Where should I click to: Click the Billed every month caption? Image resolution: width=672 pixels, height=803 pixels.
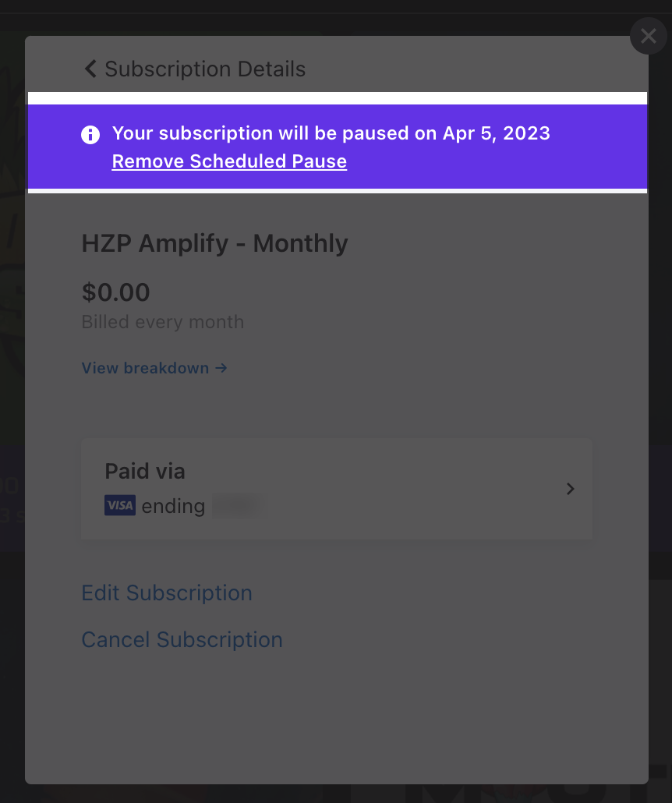coord(163,322)
